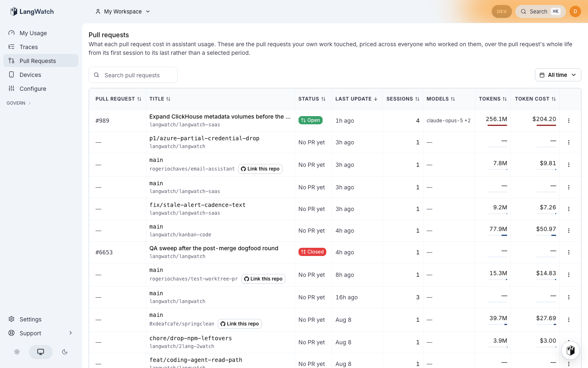Link the rogeriochaves/test-worktree-pr repo

tap(263, 279)
